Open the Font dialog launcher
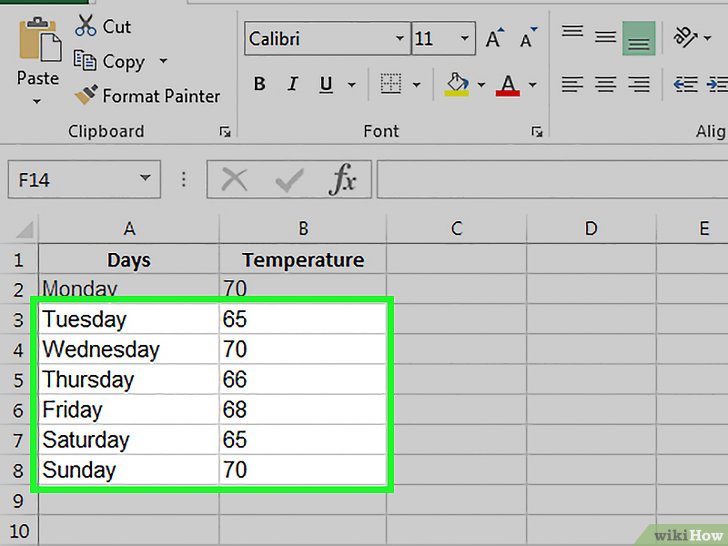 537,131
